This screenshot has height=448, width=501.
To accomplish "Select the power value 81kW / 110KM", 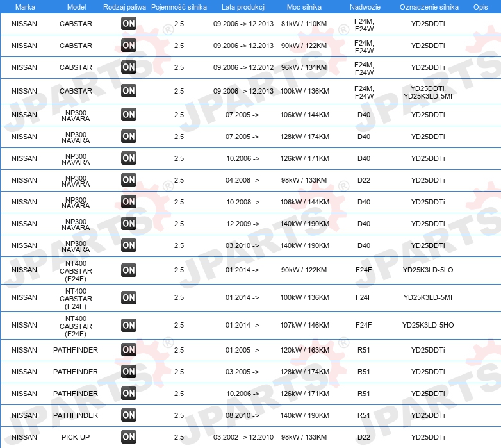I will tap(304, 24).
